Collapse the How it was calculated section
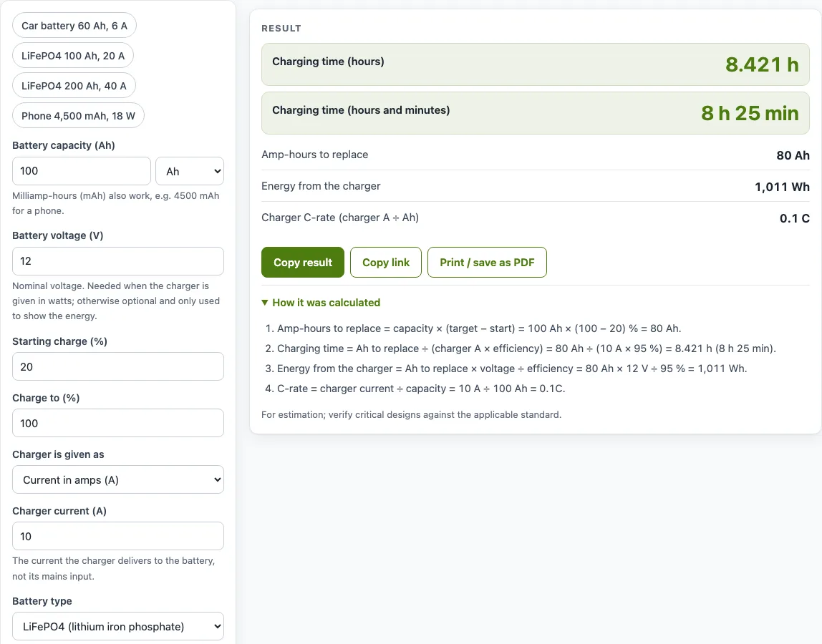Screen dimensions: 822x644 click(x=321, y=303)
